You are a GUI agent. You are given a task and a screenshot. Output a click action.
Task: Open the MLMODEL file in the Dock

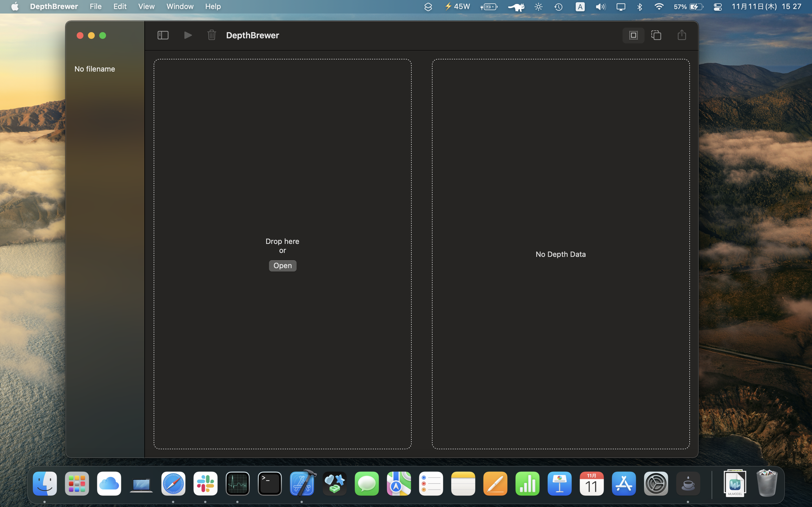[x=735, y=483]
